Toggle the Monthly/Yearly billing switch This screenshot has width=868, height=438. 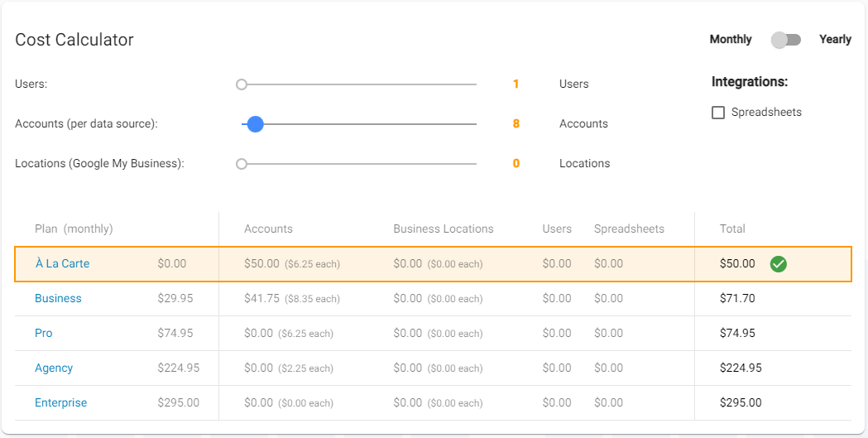(785, 40)
